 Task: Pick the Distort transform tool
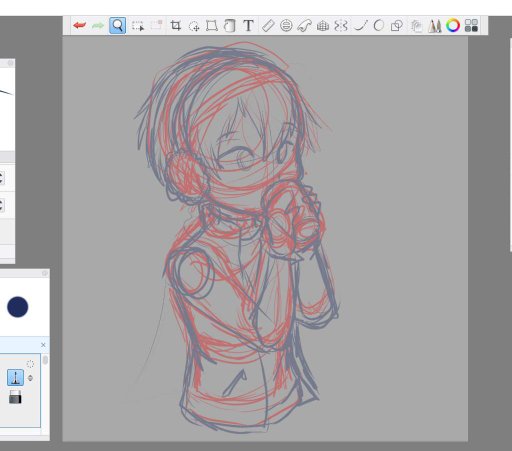[212, 25]
